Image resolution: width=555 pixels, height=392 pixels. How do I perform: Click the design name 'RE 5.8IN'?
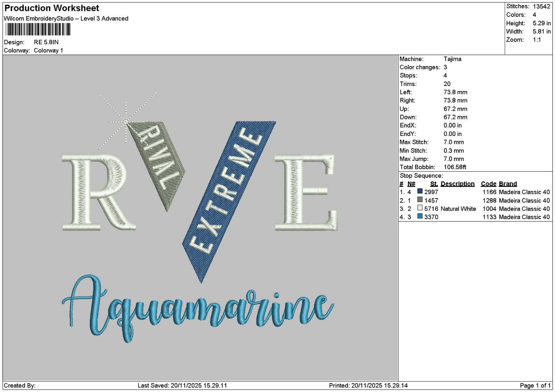pos(46,42)
